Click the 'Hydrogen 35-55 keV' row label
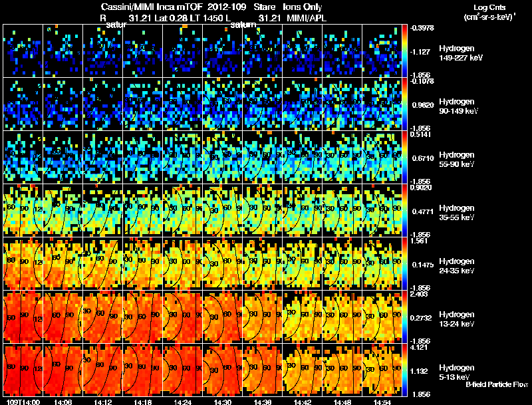This screenshot has width=532, height=405. pyautogui.click(x=456, y=212)
